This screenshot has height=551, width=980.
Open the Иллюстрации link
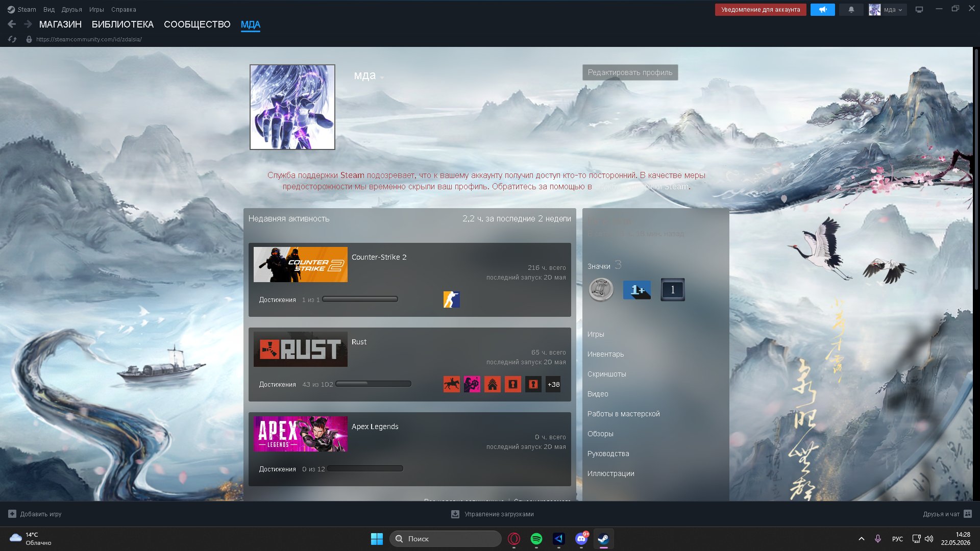(x=610, y=473)
